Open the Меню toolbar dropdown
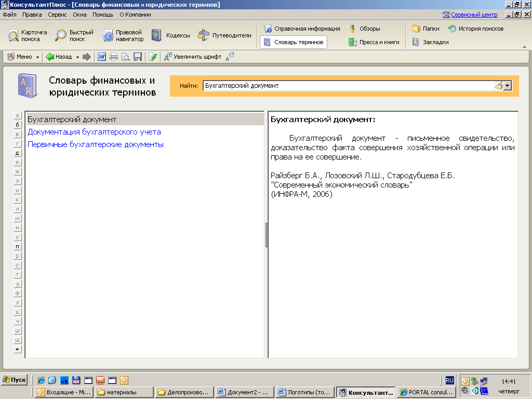 tap(23, 57)
